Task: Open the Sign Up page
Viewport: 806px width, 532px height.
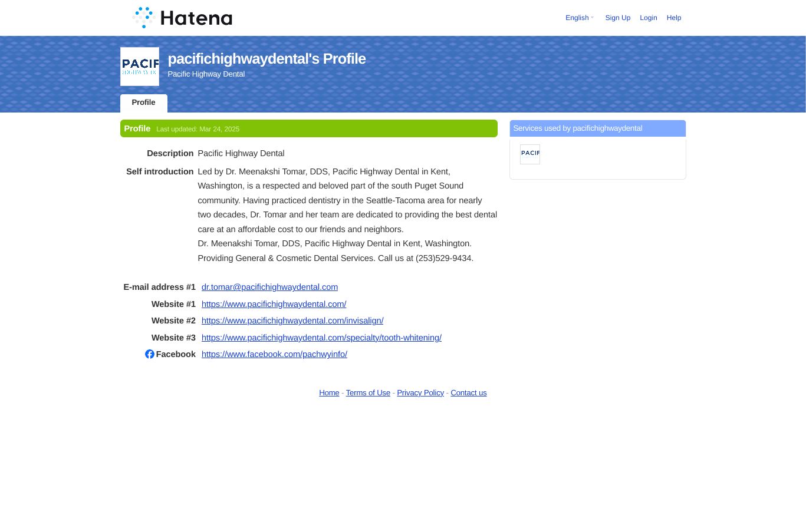Action: pyautogui.click(x=617, y=18)
